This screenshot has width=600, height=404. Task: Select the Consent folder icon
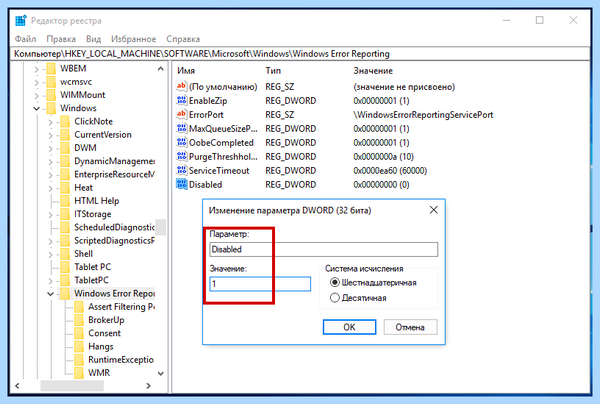click(x=79, y=333)
